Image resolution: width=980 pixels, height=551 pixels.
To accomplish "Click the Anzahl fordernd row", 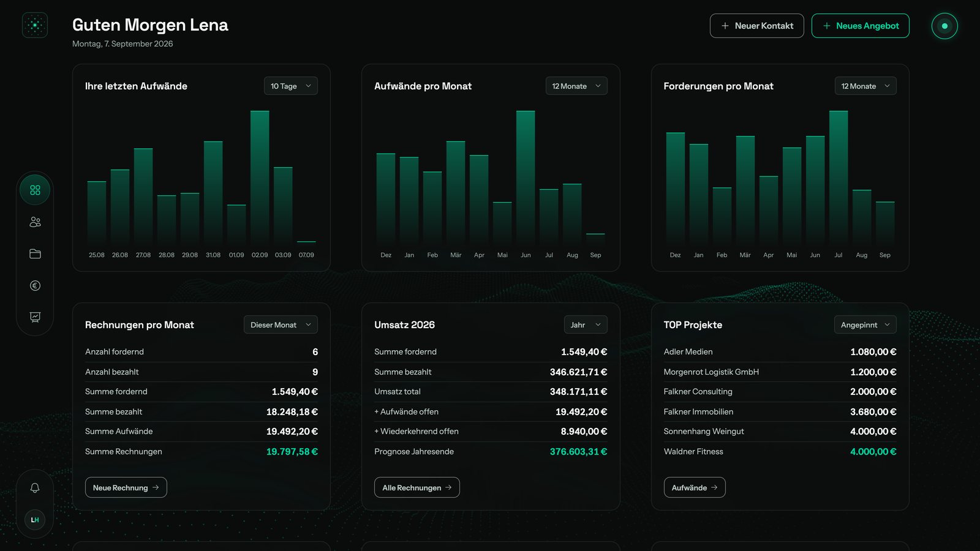I will point(202,352).
